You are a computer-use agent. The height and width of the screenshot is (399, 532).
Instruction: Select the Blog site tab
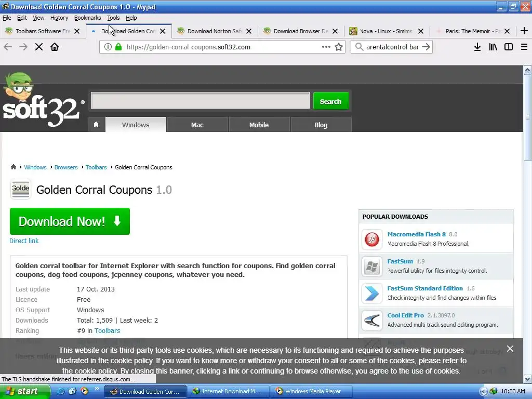(321, 125)
